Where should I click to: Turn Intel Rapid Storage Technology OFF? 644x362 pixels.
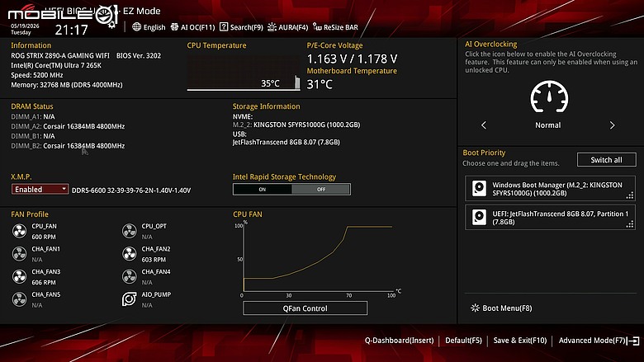321,190
